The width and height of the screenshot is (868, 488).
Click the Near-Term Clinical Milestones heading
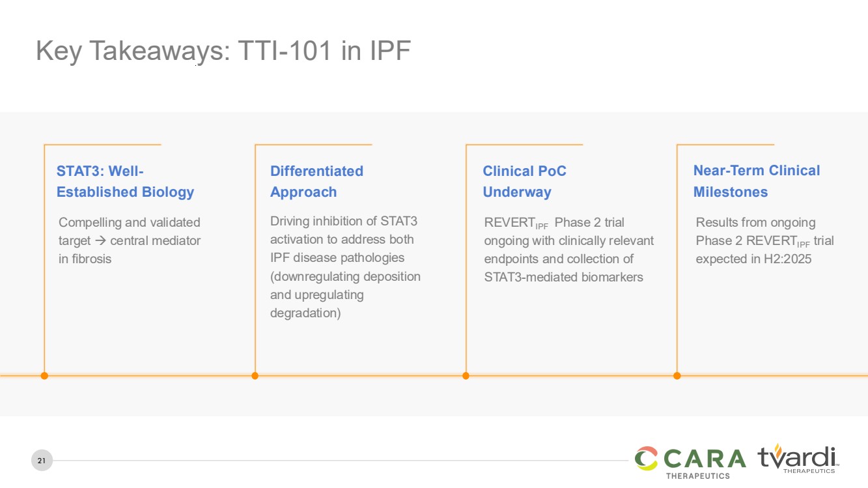[x=756, y=181]
